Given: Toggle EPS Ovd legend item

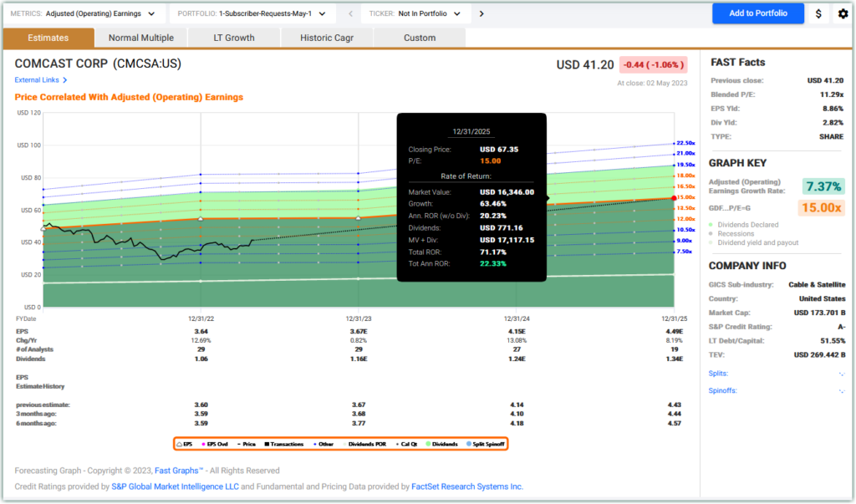Looking at the screenshot, I should pos(215,444).
